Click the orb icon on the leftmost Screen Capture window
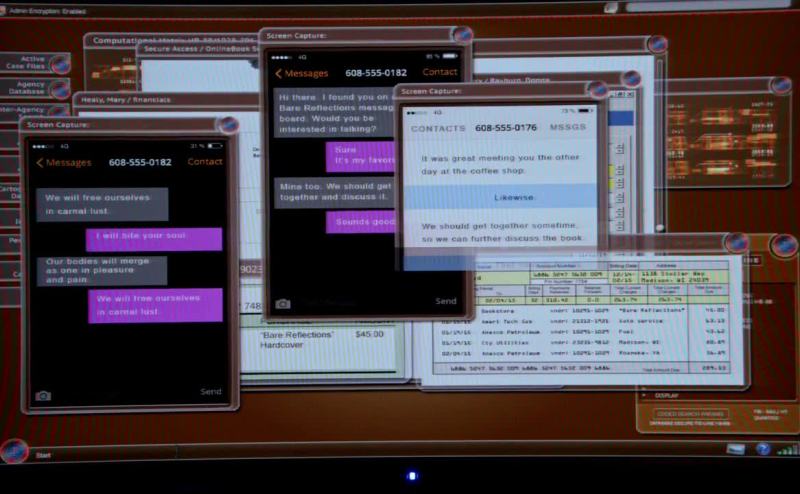The height and width of the screenshot is (494, 800). point(228,126)
